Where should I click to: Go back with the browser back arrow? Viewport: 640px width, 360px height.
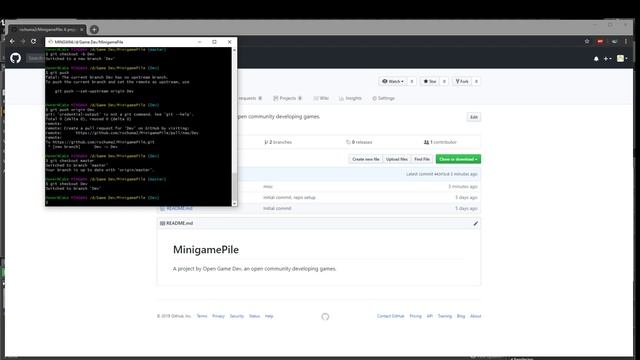coord(12,41)
